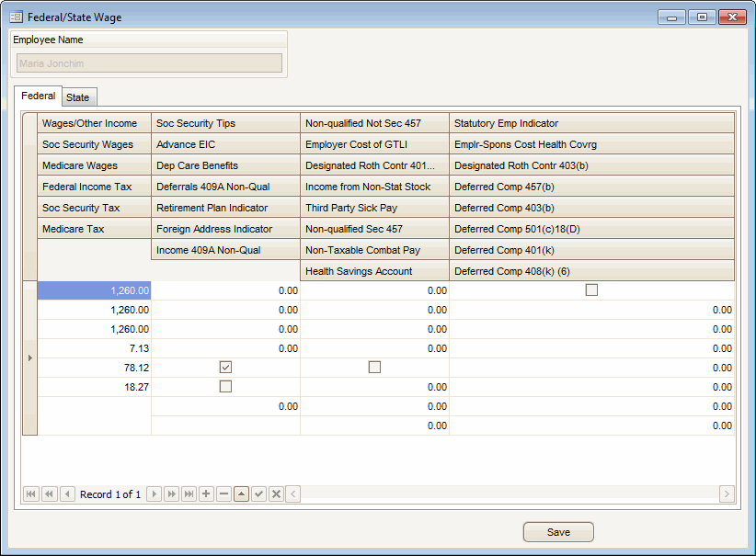Switch to the State tab

77,97
